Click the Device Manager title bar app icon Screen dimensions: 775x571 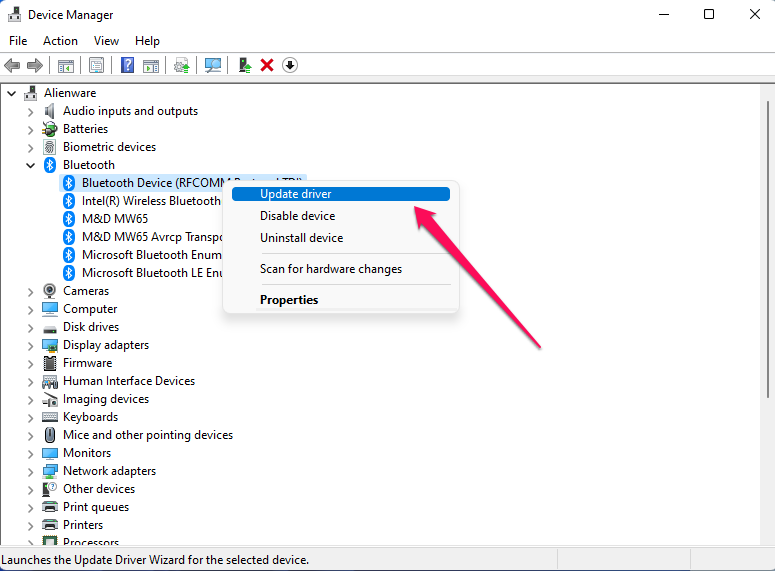point(14,14)
